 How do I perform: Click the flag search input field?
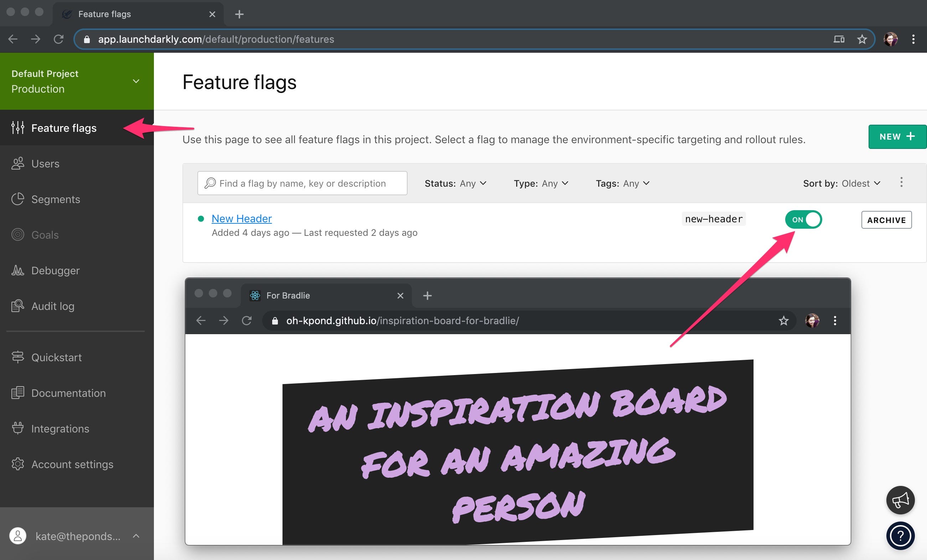pos(302,183)
